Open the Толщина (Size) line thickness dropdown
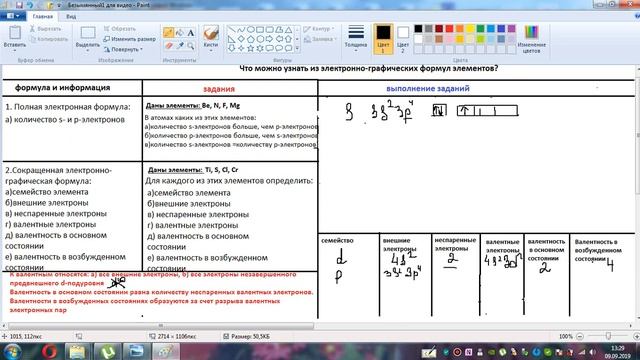 pos(356,39)
